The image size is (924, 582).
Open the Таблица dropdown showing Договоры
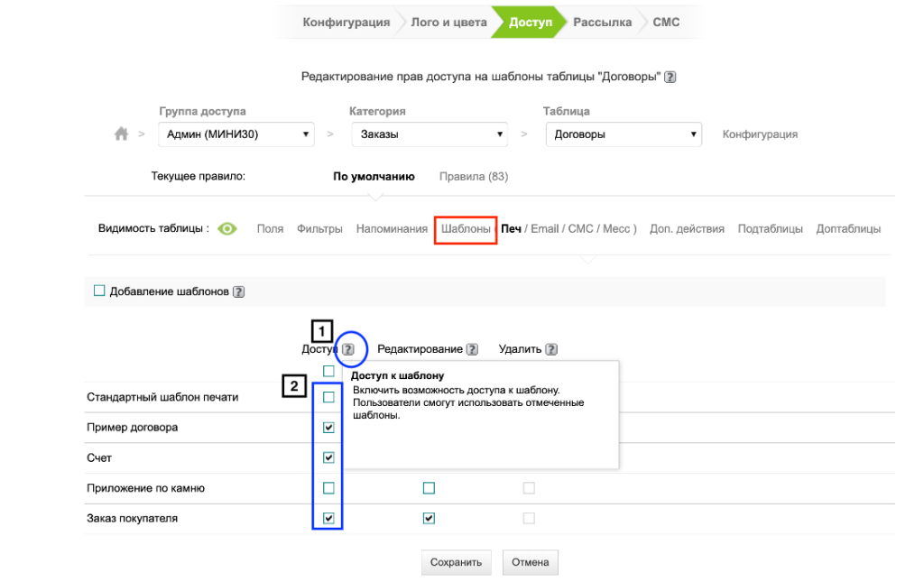pos(623,134)
